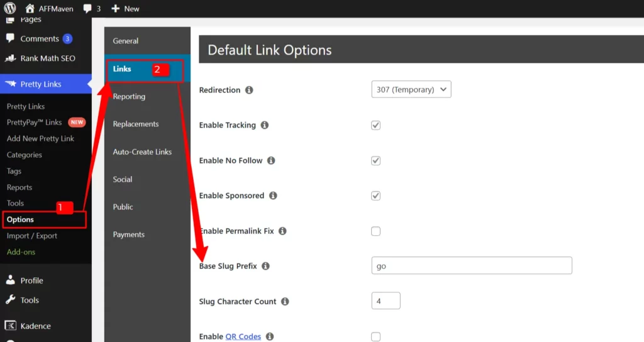Click the plus New icon

click(115, 9)
